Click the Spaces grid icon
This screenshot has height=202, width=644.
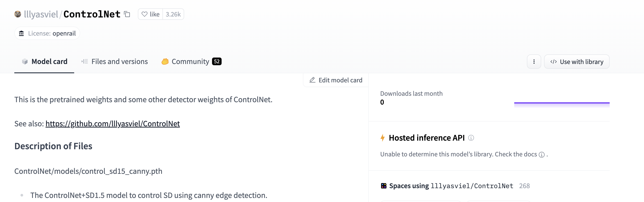tap(384, 186)
